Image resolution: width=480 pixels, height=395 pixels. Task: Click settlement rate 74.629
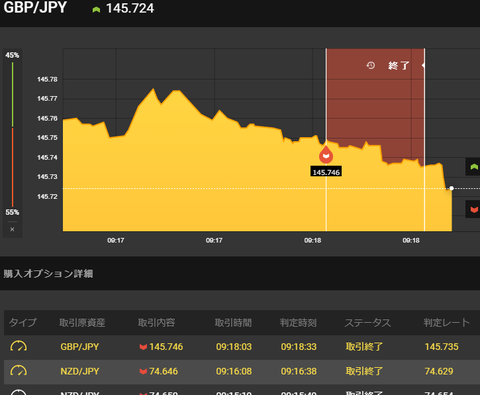(x=439, y=371)
